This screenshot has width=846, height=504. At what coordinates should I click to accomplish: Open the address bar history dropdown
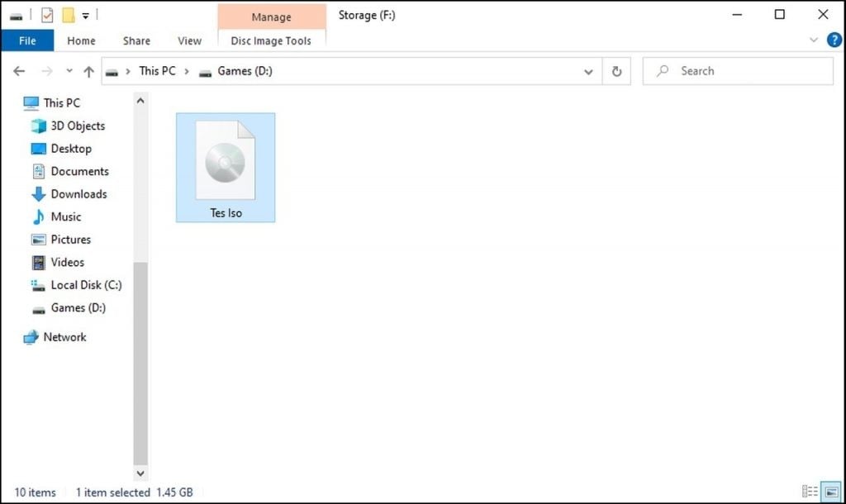pos(588,71)
